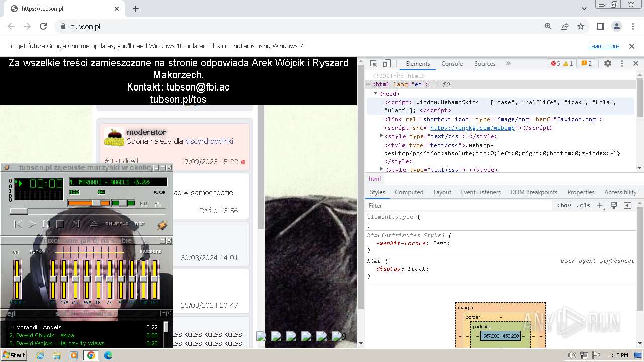644x362 pixels.
Task: Go back to the previous page
Action: coord(11,26)
